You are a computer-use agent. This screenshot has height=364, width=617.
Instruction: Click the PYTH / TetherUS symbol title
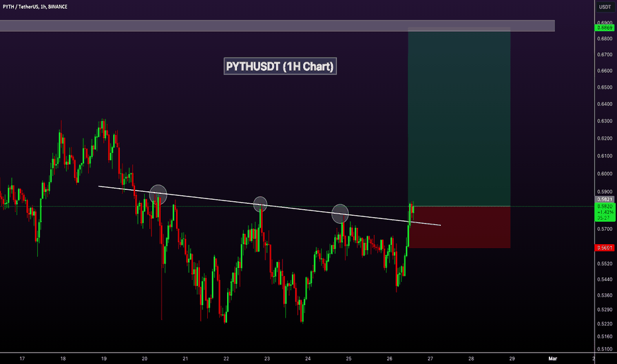(x=35, y=7)
